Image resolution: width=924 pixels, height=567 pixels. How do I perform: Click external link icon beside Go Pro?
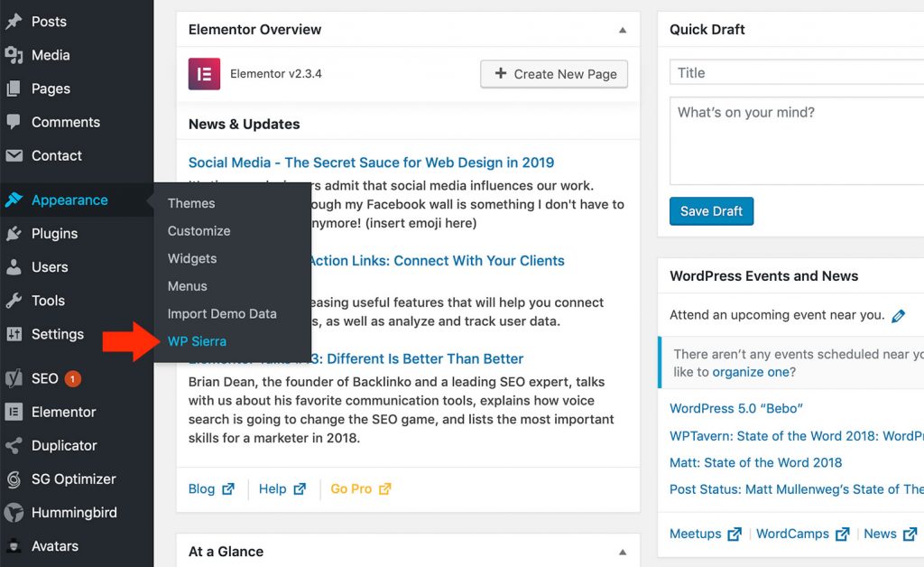(384, 489)
